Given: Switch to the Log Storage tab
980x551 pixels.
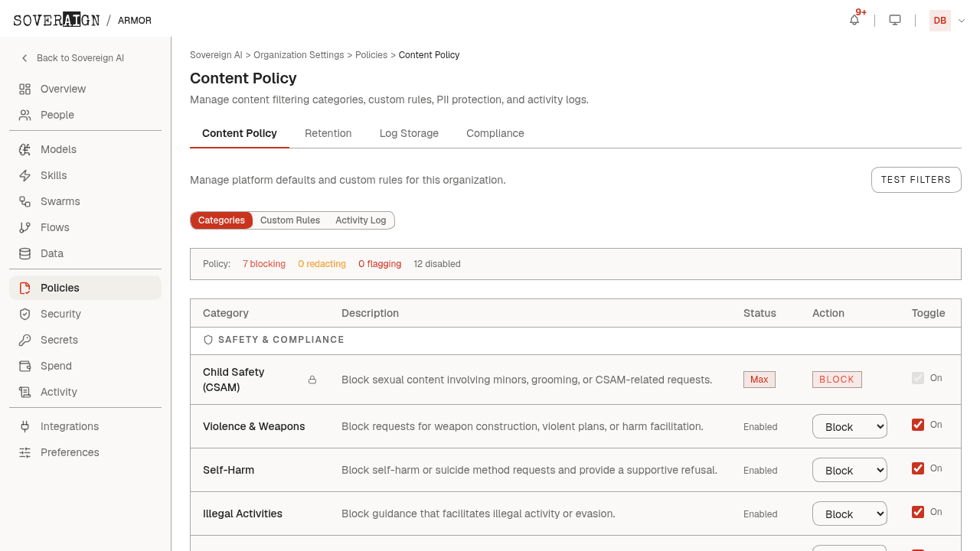Looking at the screenshot, I should (x=409, y=133).
